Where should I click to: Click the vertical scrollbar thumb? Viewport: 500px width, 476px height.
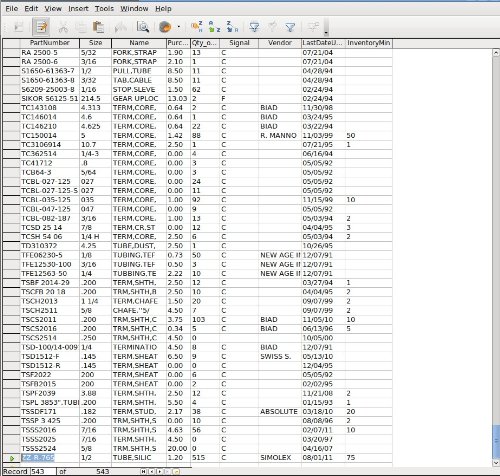(x=496, y=442)
